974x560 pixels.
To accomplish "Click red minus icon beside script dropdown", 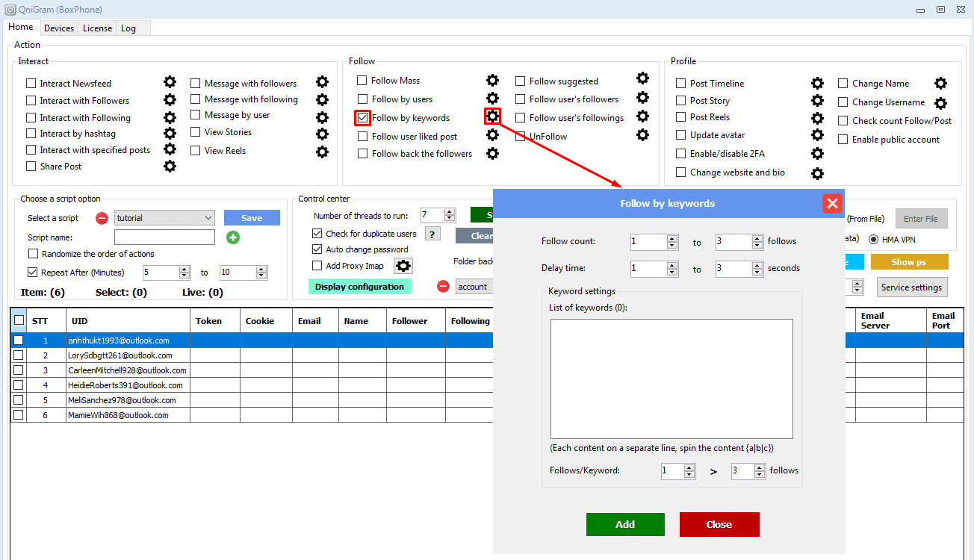I will pos(102,218).
